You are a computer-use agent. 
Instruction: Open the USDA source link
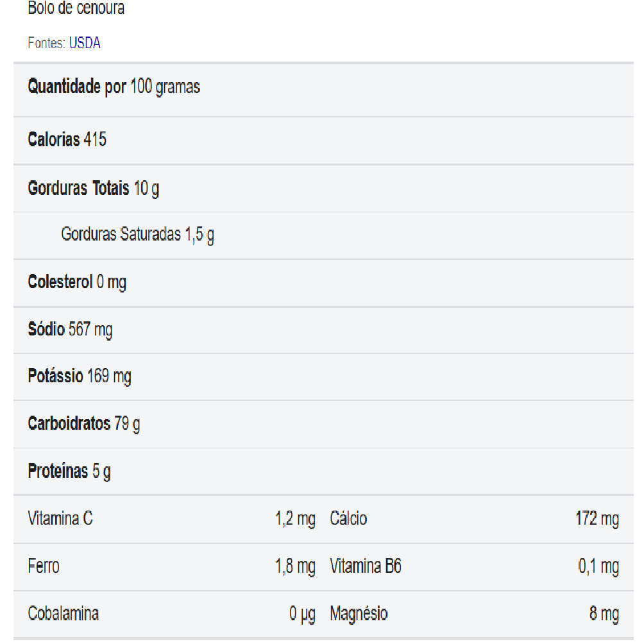pos(85,44)
